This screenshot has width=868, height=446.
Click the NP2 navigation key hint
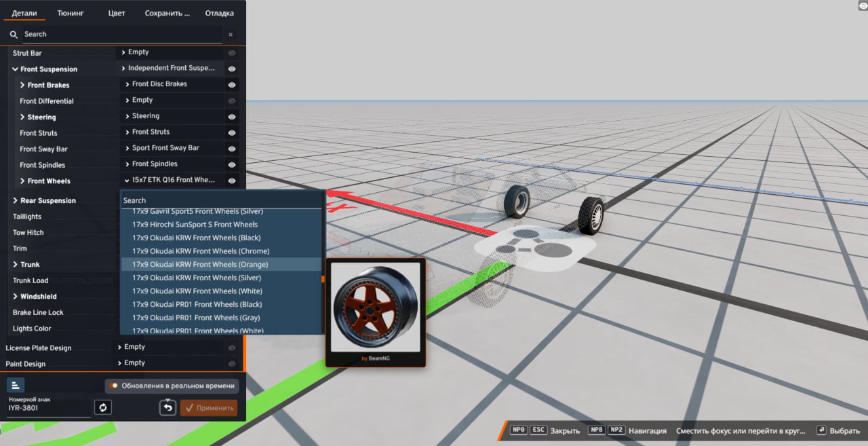click(x=616, y=430)
